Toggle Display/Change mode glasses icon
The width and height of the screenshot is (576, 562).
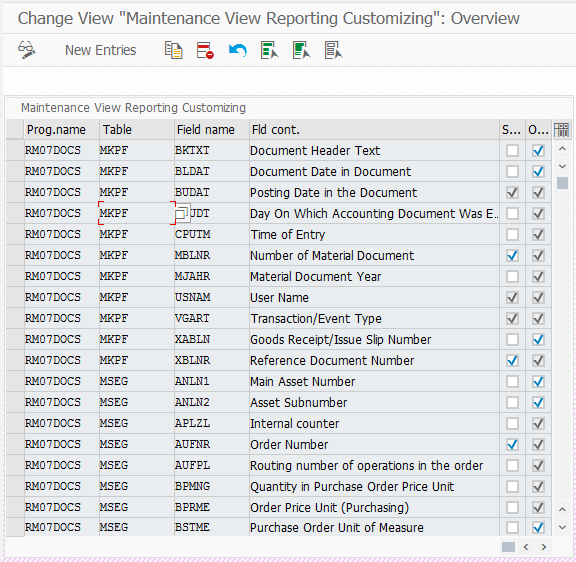27,50
